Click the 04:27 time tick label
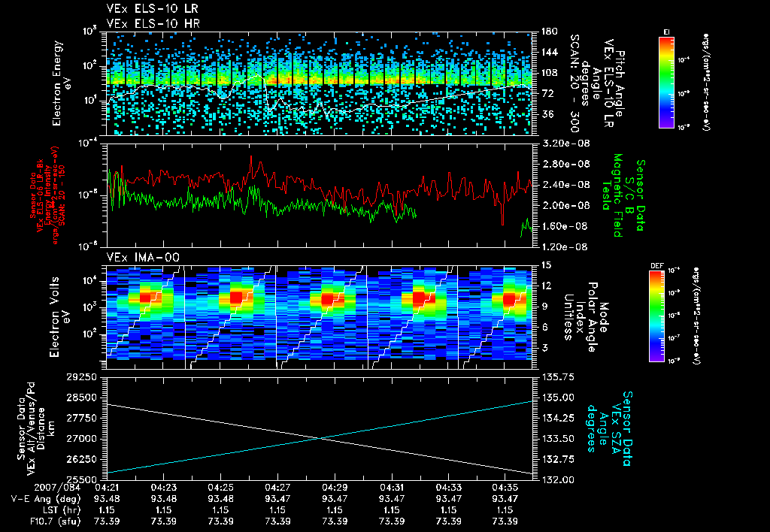770x532 pixels. click(x=277, y=488)
